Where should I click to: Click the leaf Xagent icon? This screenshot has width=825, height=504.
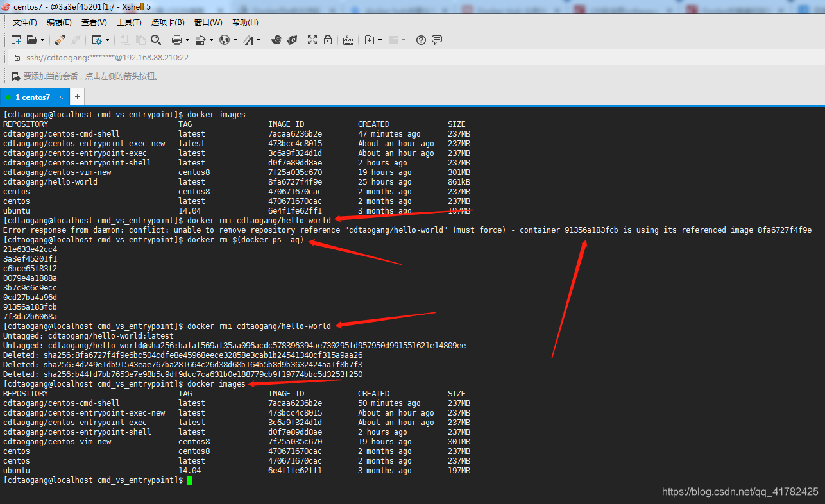point(292,40)
